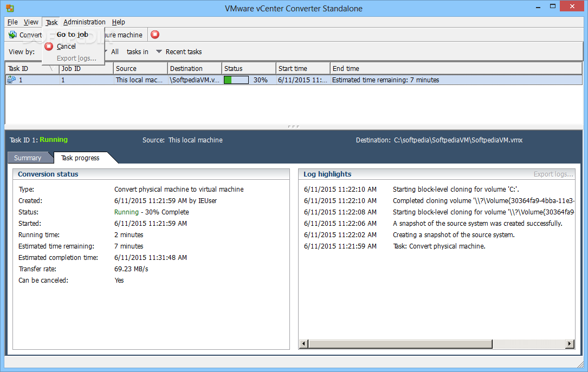Click '\SoftpediaVM.v...' destination cell
Screen dimensions: 588x372
coord(195,80)
